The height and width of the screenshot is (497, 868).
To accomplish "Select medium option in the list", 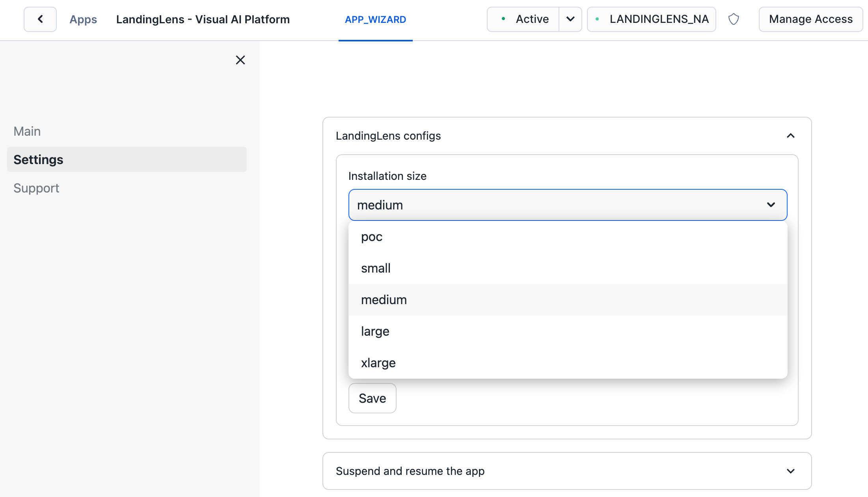I will [x=384, y=300].
